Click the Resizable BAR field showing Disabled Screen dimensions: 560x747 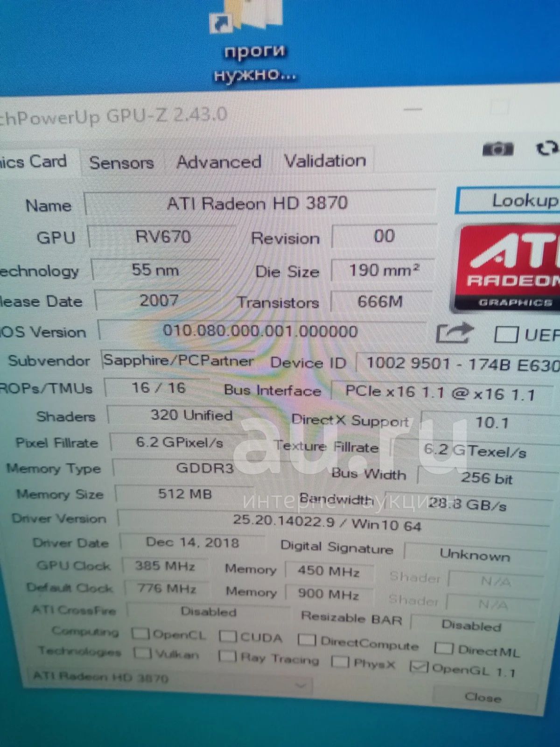coord(472,625)
